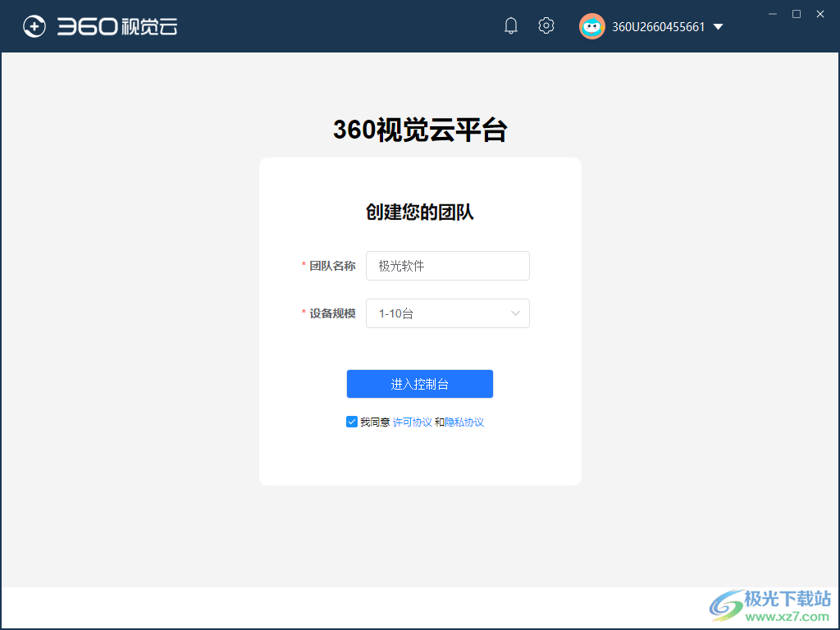Expand the account dropdown arrow

tap(719, 27)
